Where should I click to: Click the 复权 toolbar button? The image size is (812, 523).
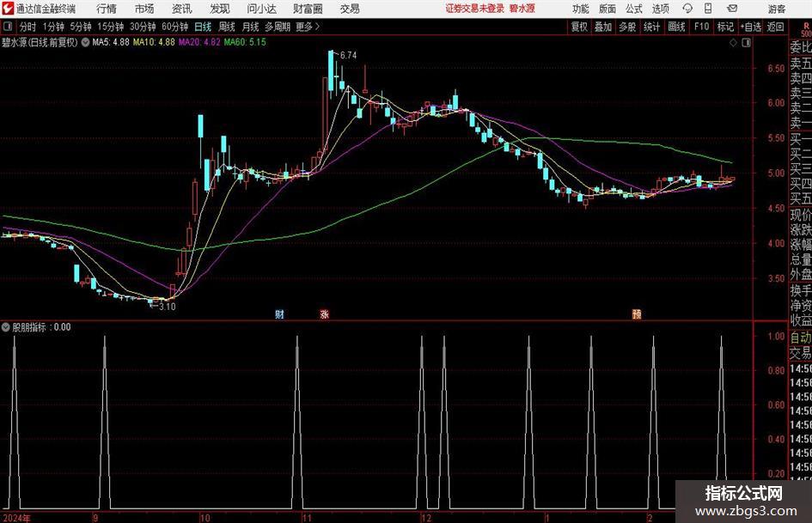point(579,27)
